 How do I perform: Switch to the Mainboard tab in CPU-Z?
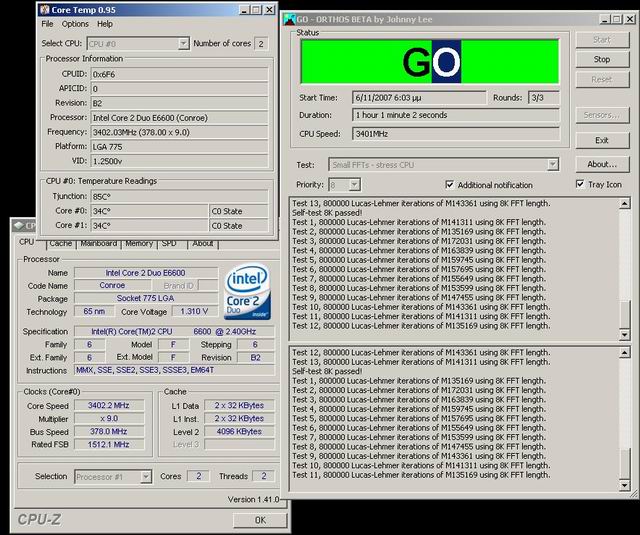click(x=98, y=244)
